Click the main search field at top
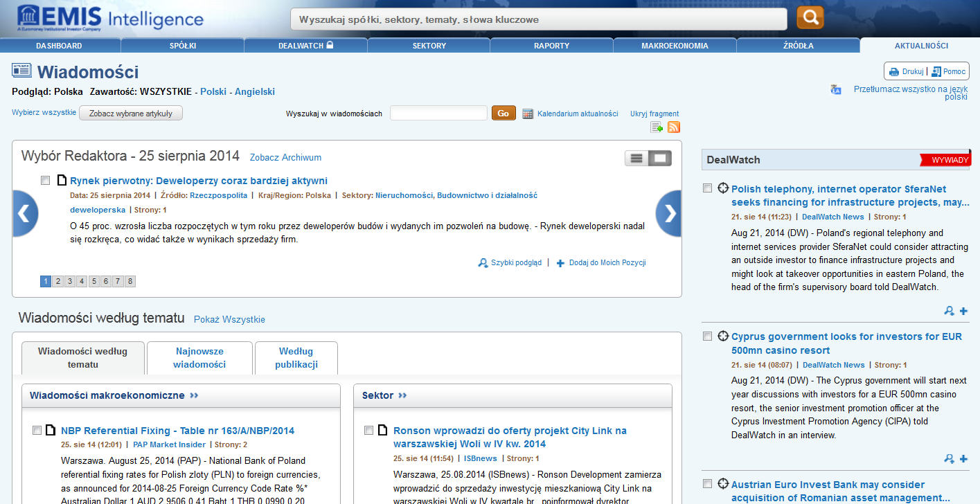The image size is (980, 504). click(538, 19)
